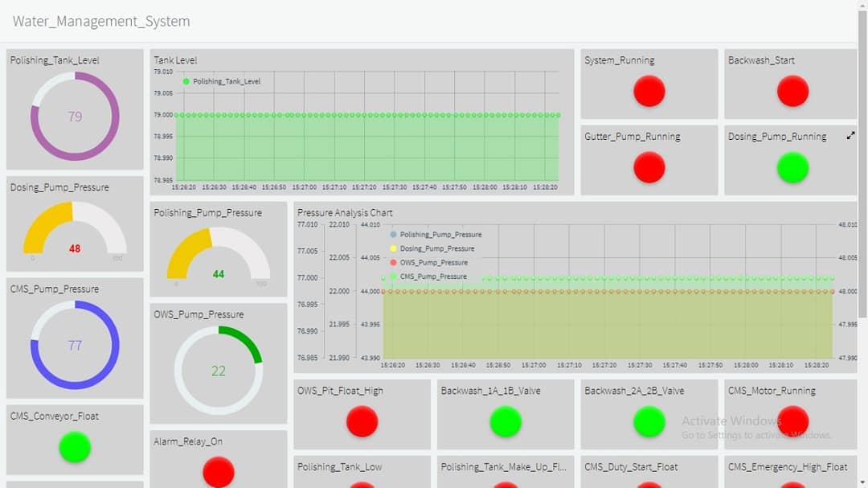Click the Backwash_2A_2B_Valve green indicator
This screenshot has height=488, width=868.
pyautogui.click(x=649, y=421)
